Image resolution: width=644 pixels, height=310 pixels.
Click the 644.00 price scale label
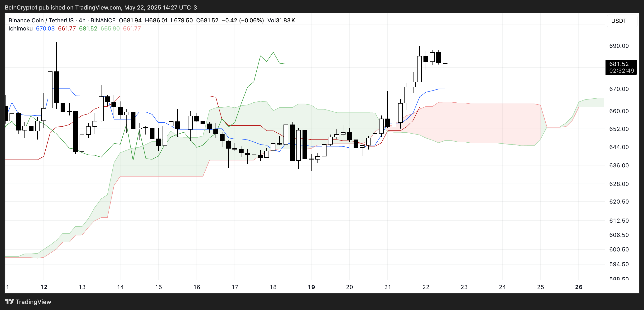619,147
